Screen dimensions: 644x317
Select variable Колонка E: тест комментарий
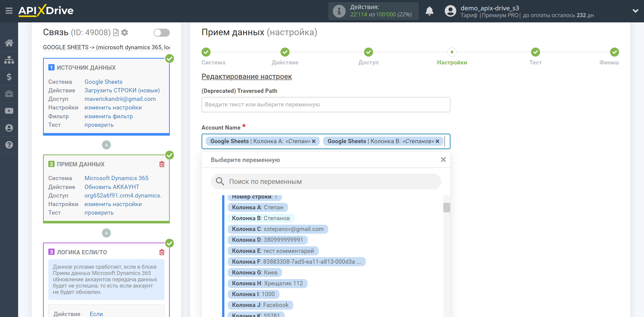tap(273, 251)
